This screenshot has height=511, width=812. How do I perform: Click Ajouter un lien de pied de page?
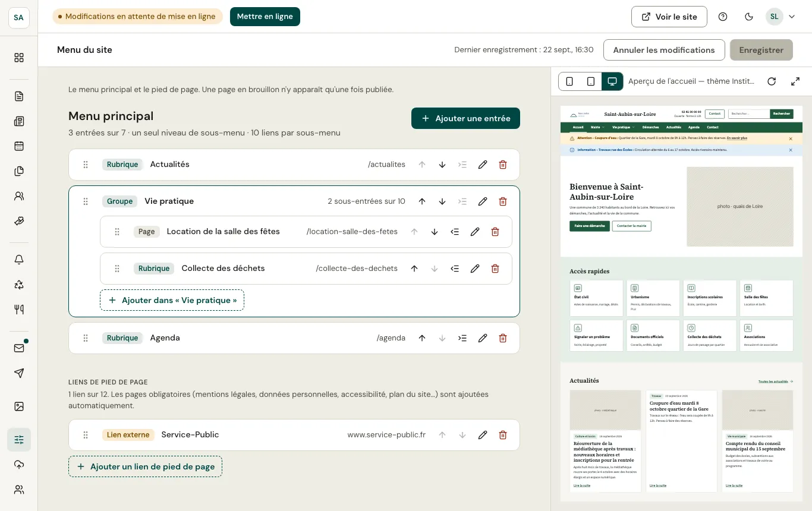146,466
